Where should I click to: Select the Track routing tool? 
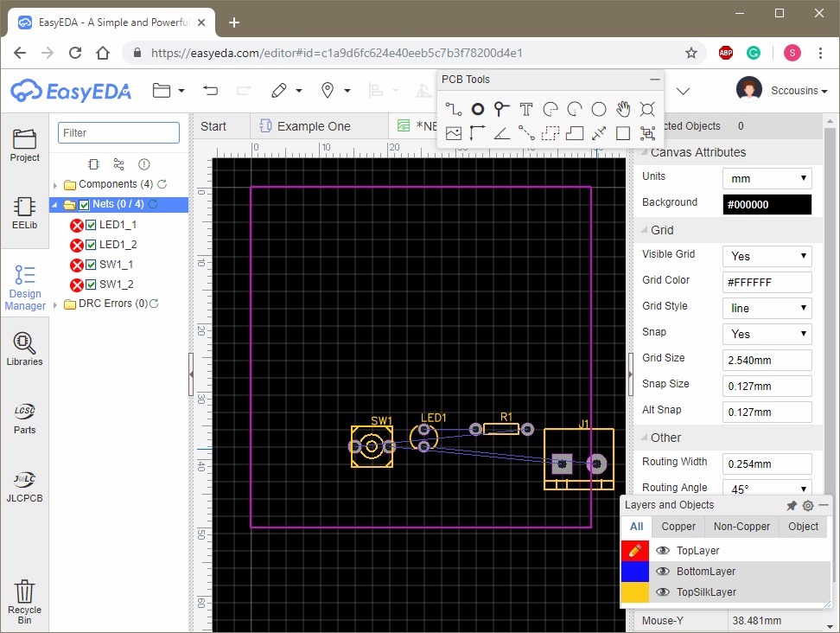[x=454, y=109]
